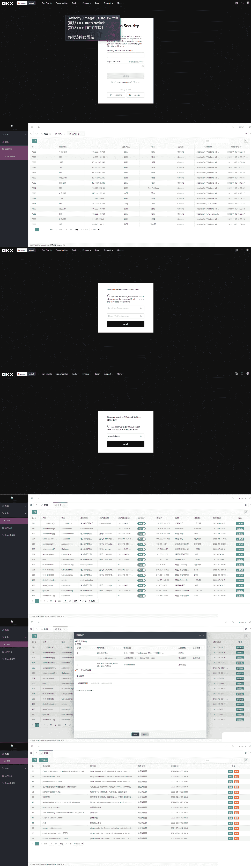The height and width of the screenshot is (868, 251).
Task: Toggle 开启 switch for member row 510
Action: pos(141,529)
